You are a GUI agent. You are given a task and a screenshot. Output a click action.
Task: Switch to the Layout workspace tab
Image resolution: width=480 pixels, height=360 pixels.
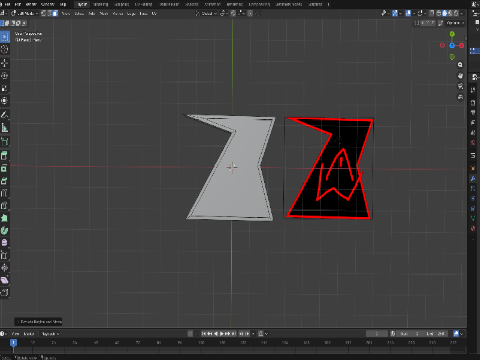(x=82, y=4)
